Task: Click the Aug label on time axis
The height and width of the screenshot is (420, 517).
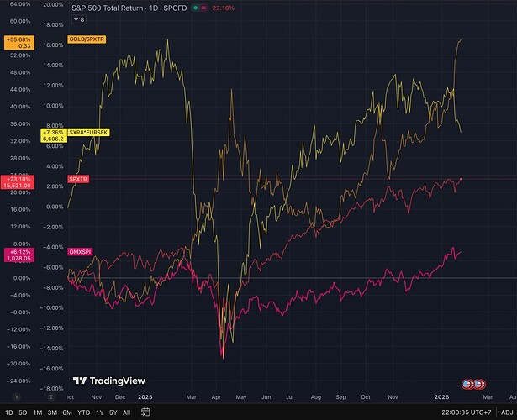Action: (x=315, y=397)
